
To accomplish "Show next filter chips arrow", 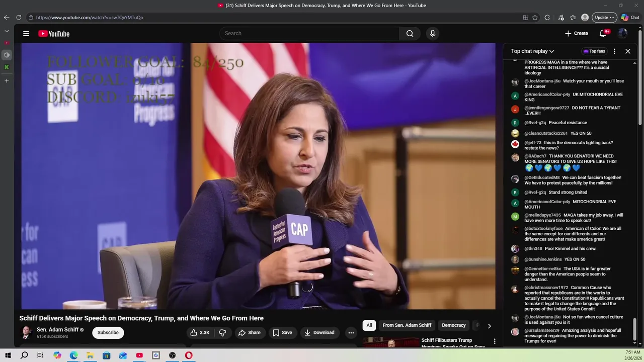I will click(489, 326).
